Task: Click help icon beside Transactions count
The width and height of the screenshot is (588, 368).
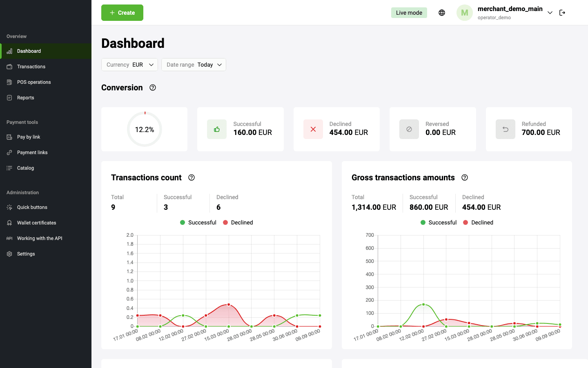Action: [192, 177]
